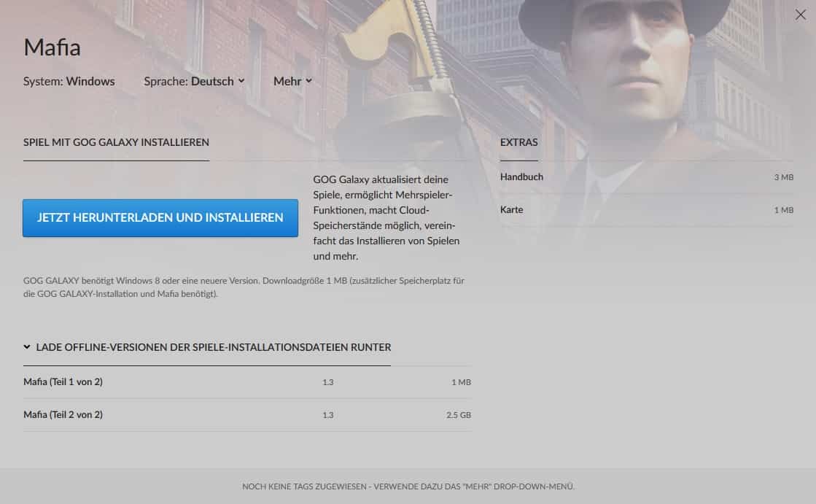Click the GOG GALAXY benötigt Windows 8 note
The height and width of the screenshot is (504, 816).
[244, 287]
